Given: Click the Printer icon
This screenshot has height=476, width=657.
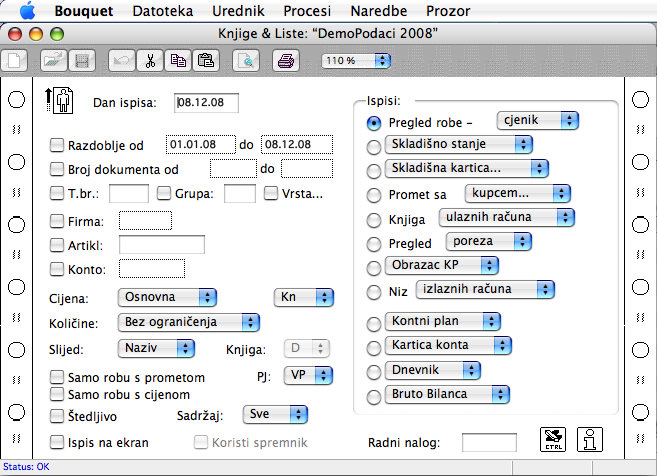Looking at the screenshot, I should click(286, 61).
